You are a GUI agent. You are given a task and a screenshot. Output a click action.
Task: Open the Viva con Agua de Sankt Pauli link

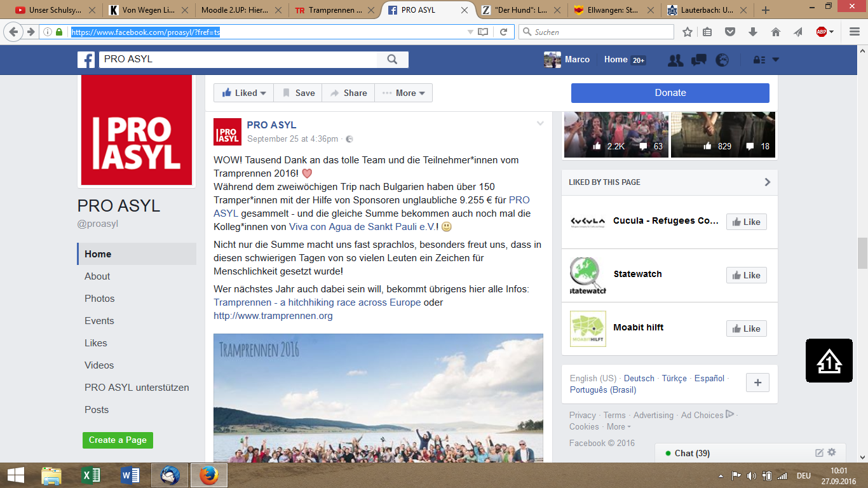(362, 227)
